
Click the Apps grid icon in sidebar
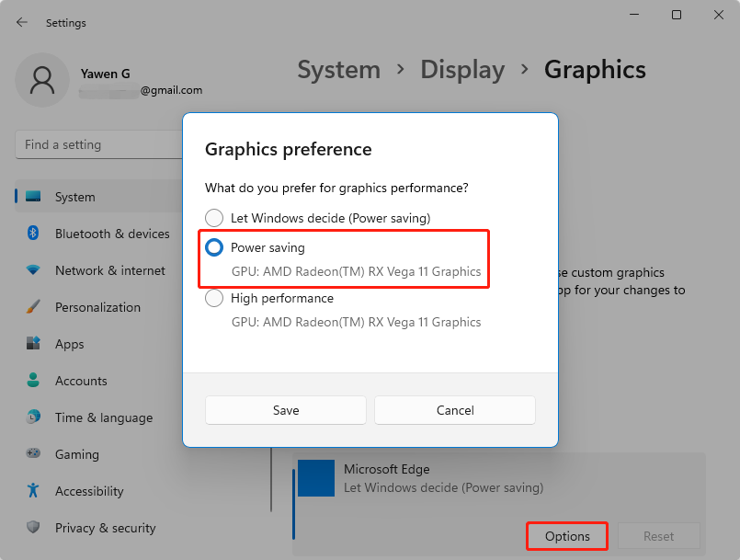31,344
